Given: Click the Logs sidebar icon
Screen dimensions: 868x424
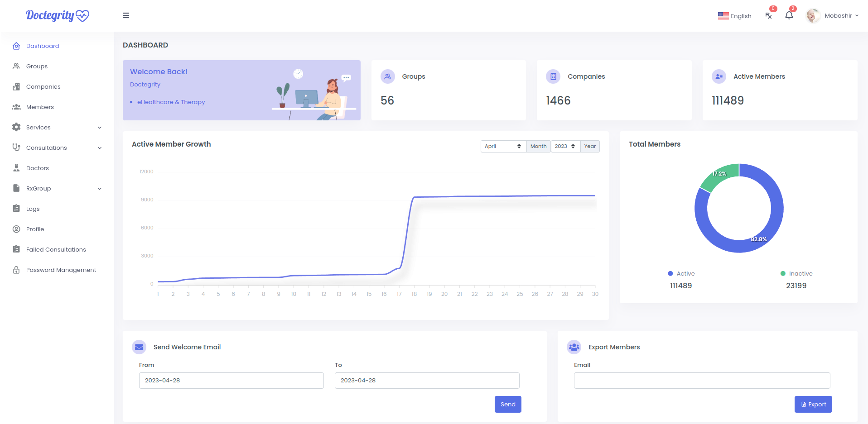Looking at the screenshot, I should pyautogui.click(x=16, y=209).
